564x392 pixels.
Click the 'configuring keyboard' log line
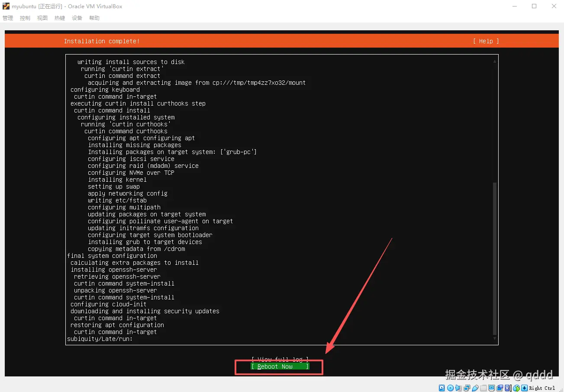pos(105,90)
